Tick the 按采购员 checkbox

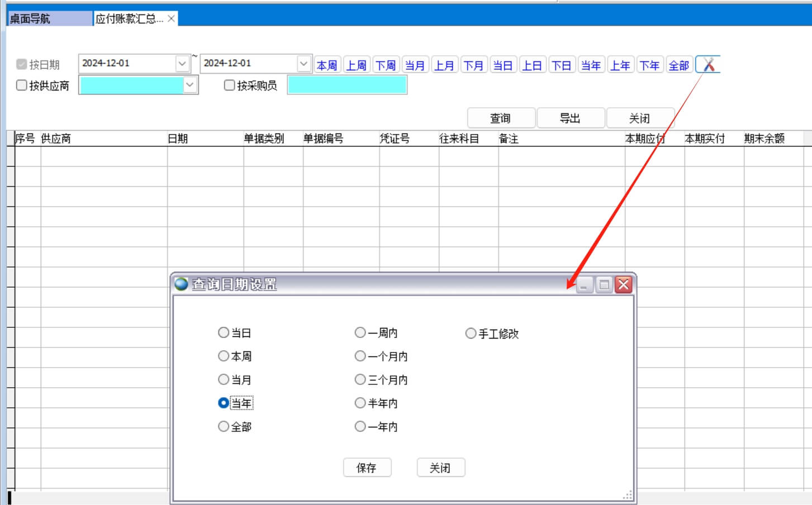click(x=229, y=85)
